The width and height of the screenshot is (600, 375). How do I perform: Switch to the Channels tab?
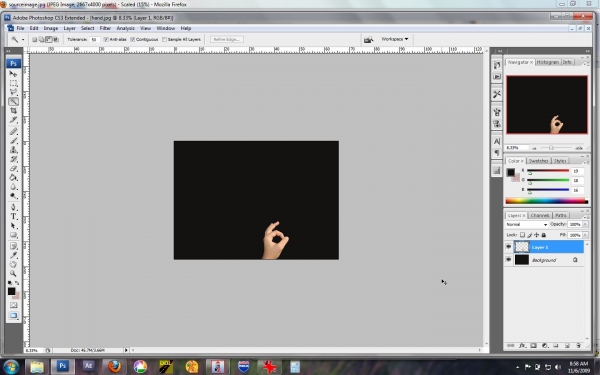click(540, 215)
